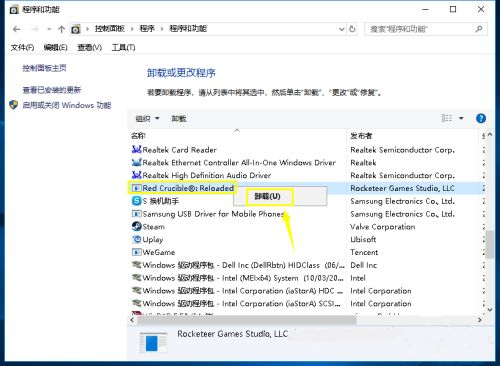Image resolution: width=500 pixels, height=366 pixels.
Task: Open the 工具(T) menu
Action: pyautogui.click(x=123, y=47)
